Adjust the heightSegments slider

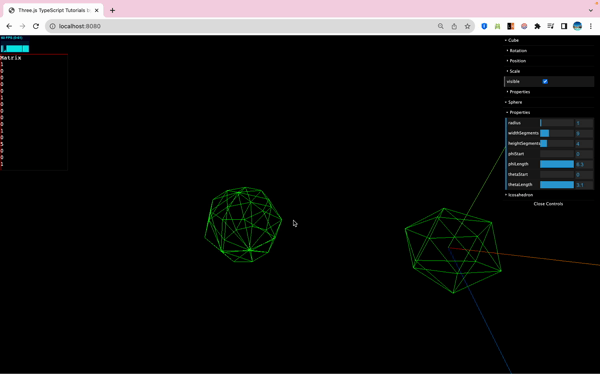557,144
